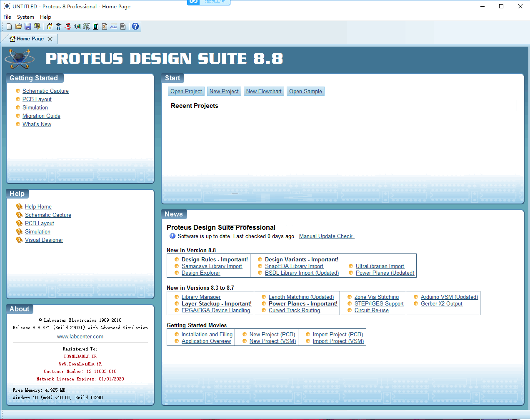Open the What's New link

[37, 124]
